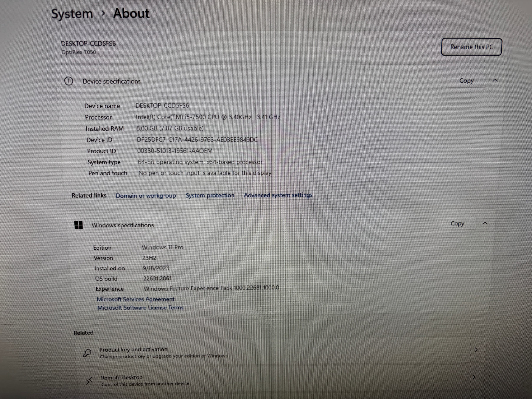Select Windows Feature Experience Pack value
The image size is (532, 399).
pyautogui.click(x=211, y=288)
